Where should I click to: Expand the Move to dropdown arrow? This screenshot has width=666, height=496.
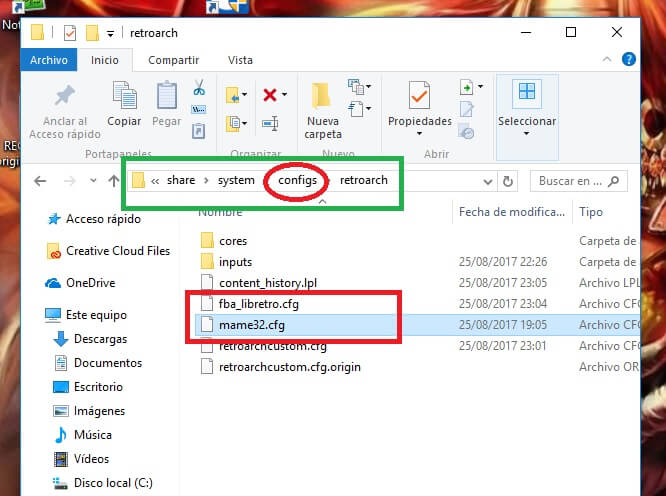(x=245, y=94)
